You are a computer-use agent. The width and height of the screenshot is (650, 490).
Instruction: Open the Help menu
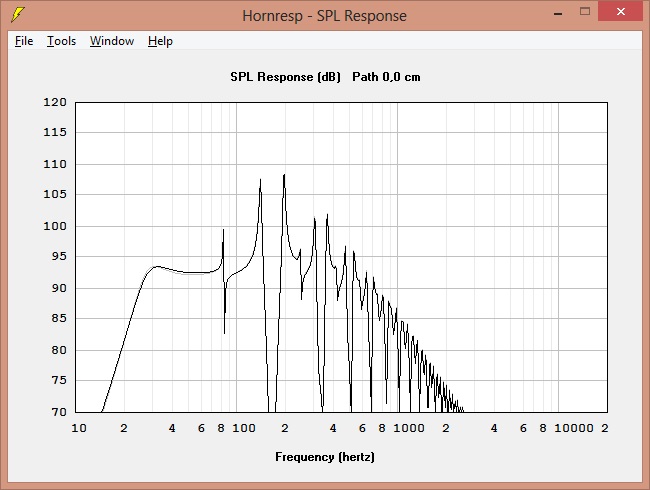160,41
